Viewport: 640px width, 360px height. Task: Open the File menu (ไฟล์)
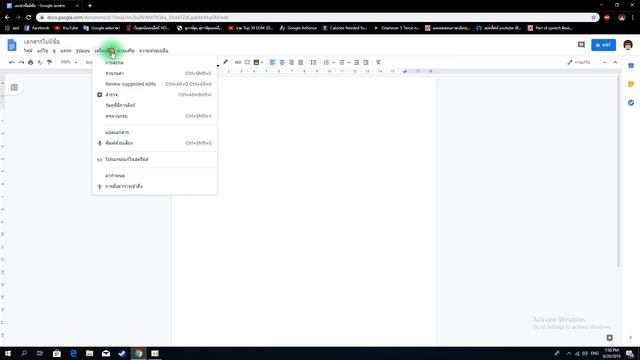[x=28, y=51]
